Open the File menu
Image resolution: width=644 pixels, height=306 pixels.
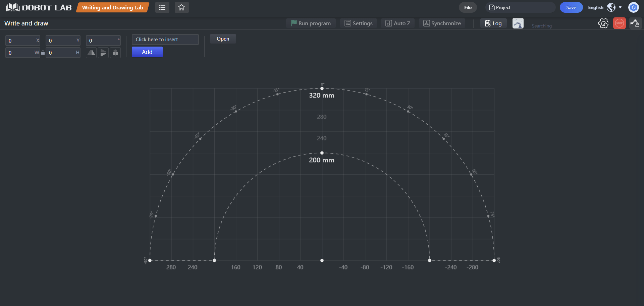click(468, 7)
